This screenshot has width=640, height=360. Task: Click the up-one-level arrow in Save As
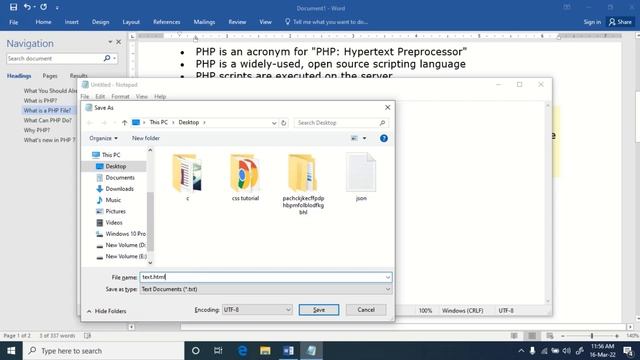(x=124, y=122)
